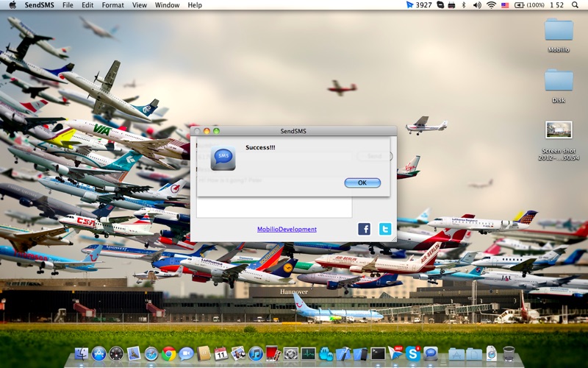
Task: Open the US flag input menu
Action: (x=505, y=5)
